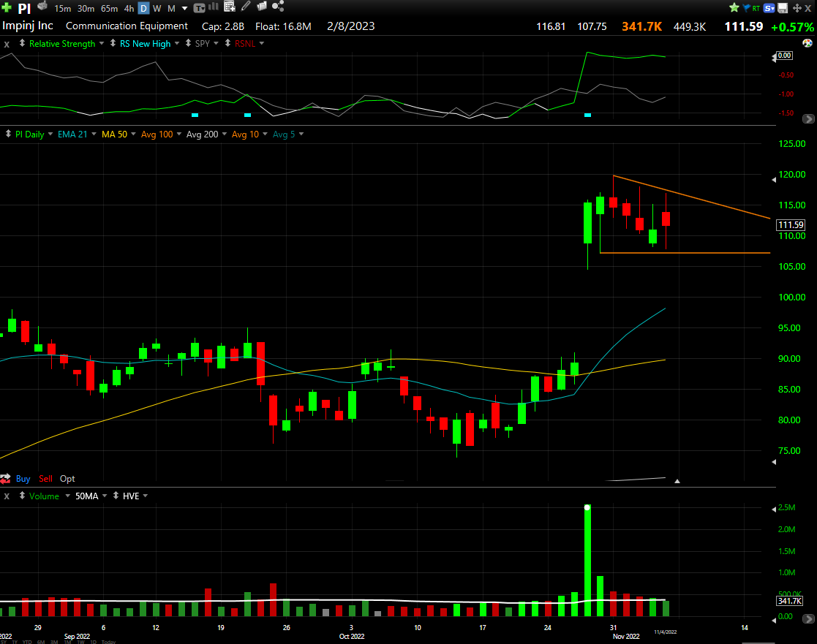Click the PI ticker symbol

tap(24, 8)
